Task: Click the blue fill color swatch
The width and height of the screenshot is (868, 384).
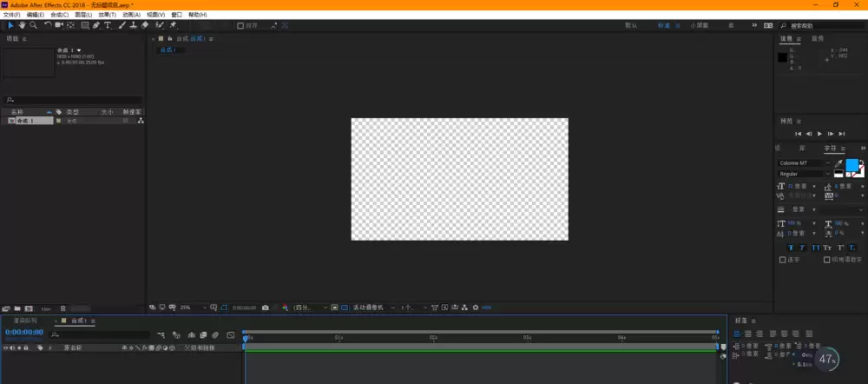Action: click(852, 164)
